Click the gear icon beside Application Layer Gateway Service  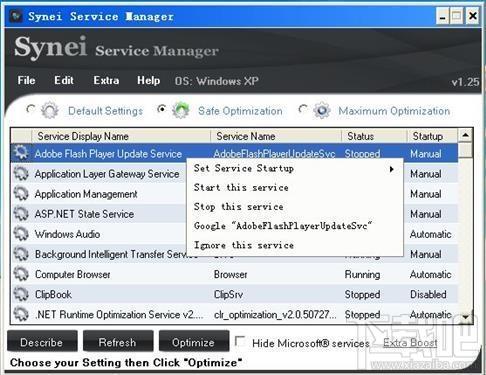(21, 173)
